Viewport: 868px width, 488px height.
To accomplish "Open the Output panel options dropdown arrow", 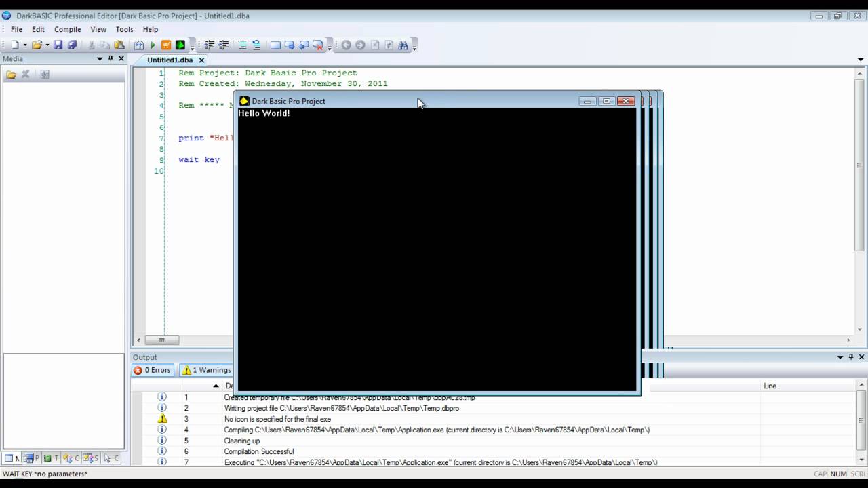I will 840,357.
